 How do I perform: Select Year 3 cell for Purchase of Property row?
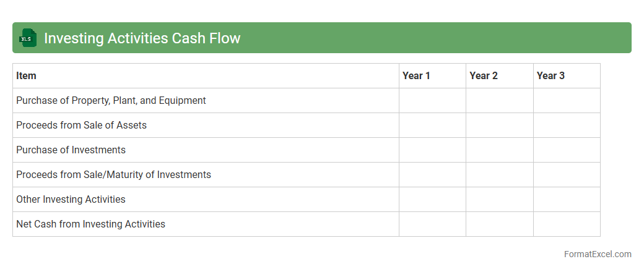click(x=567, y=100)
